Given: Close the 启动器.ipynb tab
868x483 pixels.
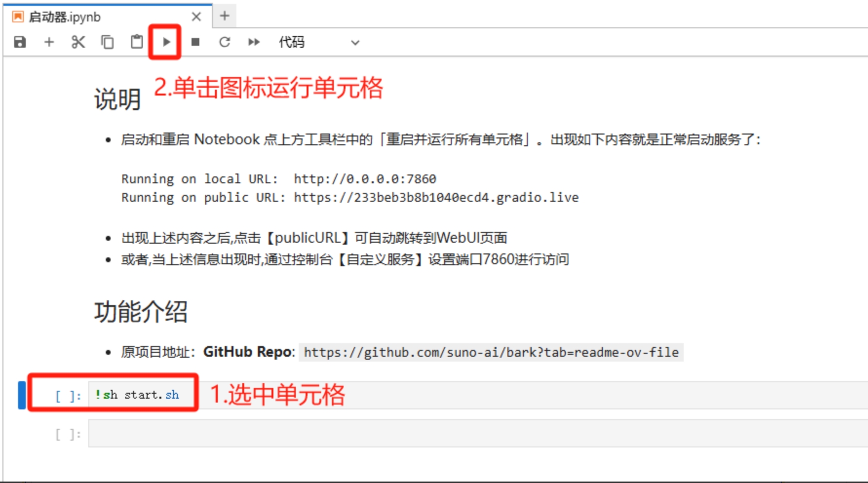Looking at the screenshot, I should click(196, 17).
